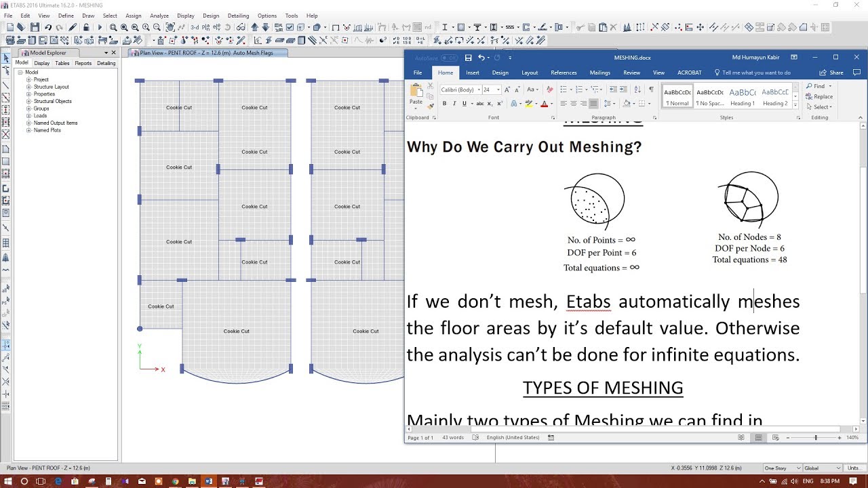Undo the last ETABS action
Image resolution: width=868 pixels, height=488 pixels.
(47, 28)
